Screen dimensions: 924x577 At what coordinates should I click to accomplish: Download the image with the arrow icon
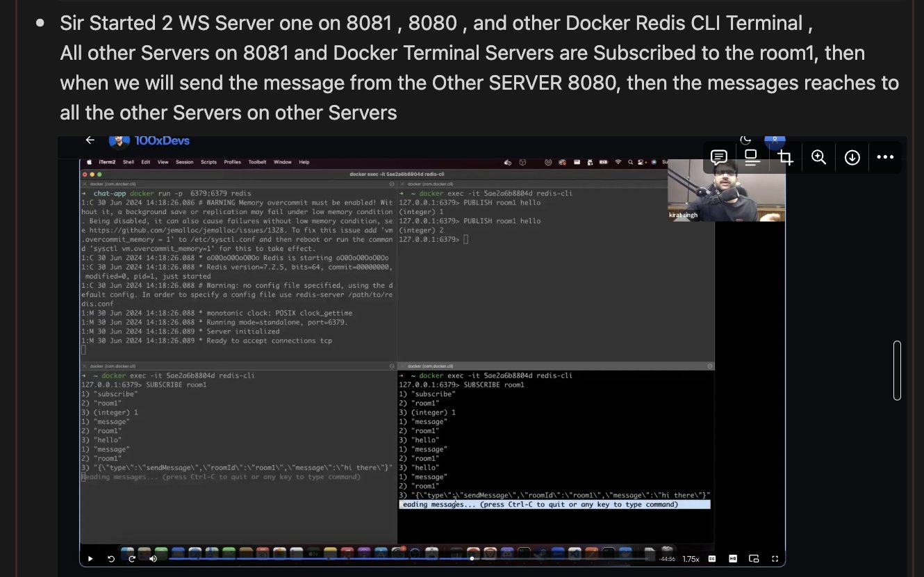click(x=852, y=157)
